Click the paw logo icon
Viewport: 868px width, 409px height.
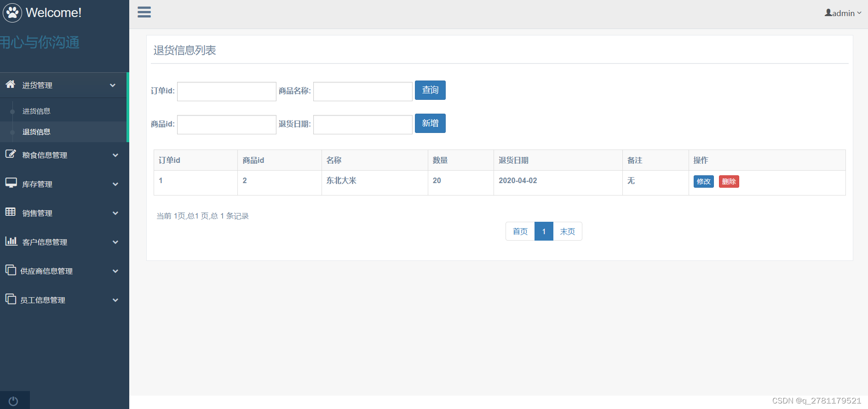(x=12, y=13)
